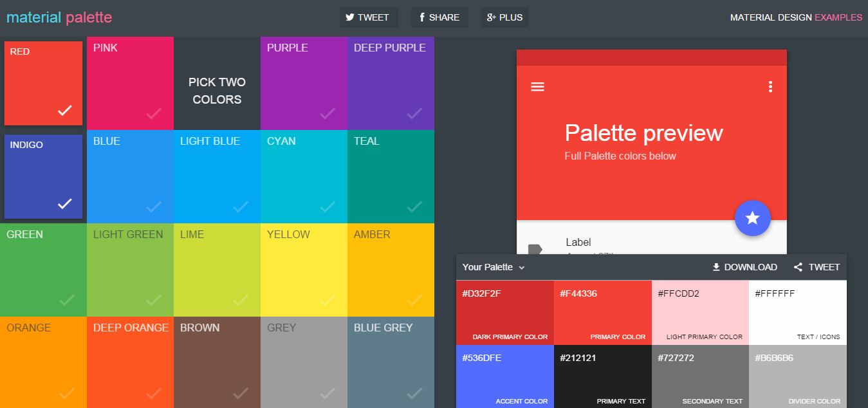The height and width of the screenshot is (408, 868).
Task: Tick the Deep Purple tile checkmark
Action: click(x=414, y=114)
